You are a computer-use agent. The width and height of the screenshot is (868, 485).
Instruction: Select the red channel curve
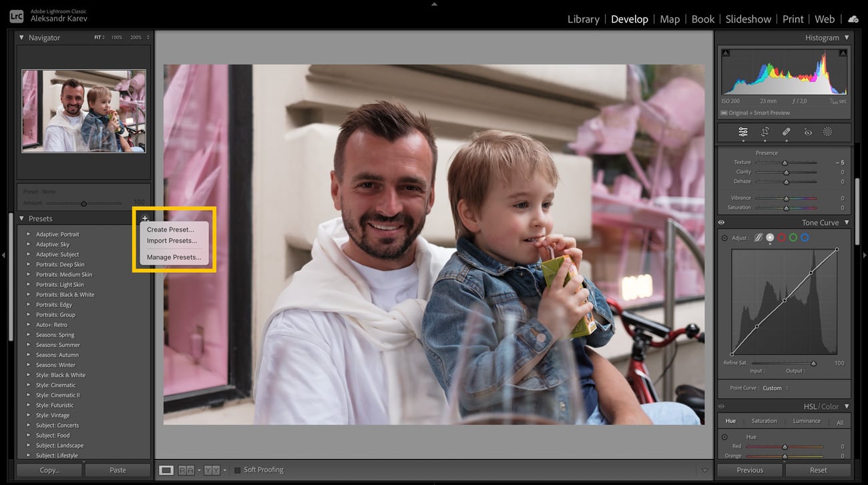click(782, 237)
